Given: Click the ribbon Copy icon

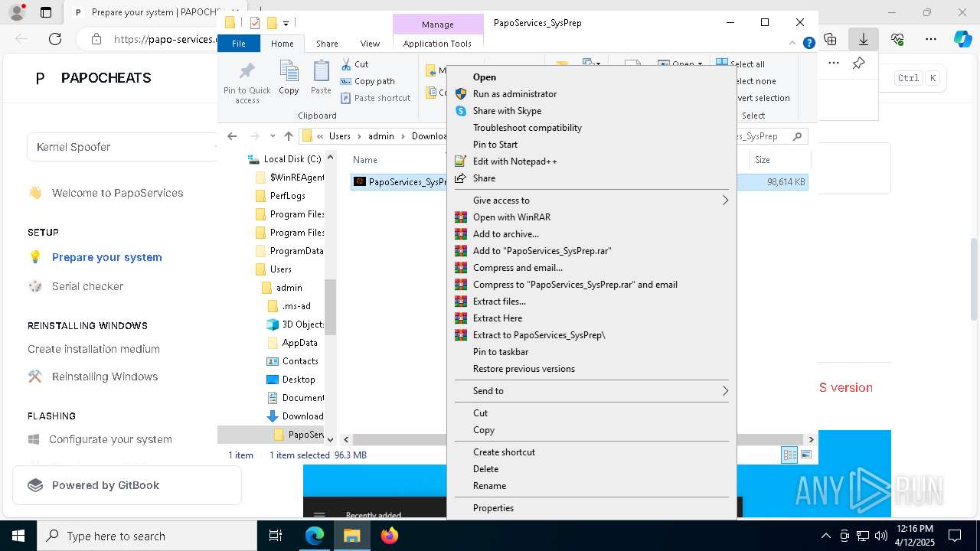Looking at the screenshot, I should 289,77.
